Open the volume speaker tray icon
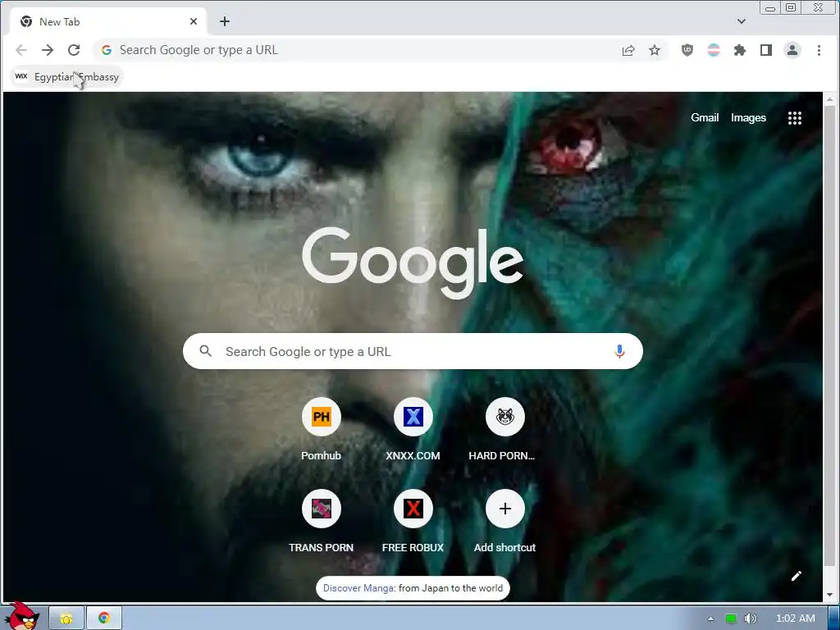Screen dimensions: 840x630 click(x=750, y=619)
